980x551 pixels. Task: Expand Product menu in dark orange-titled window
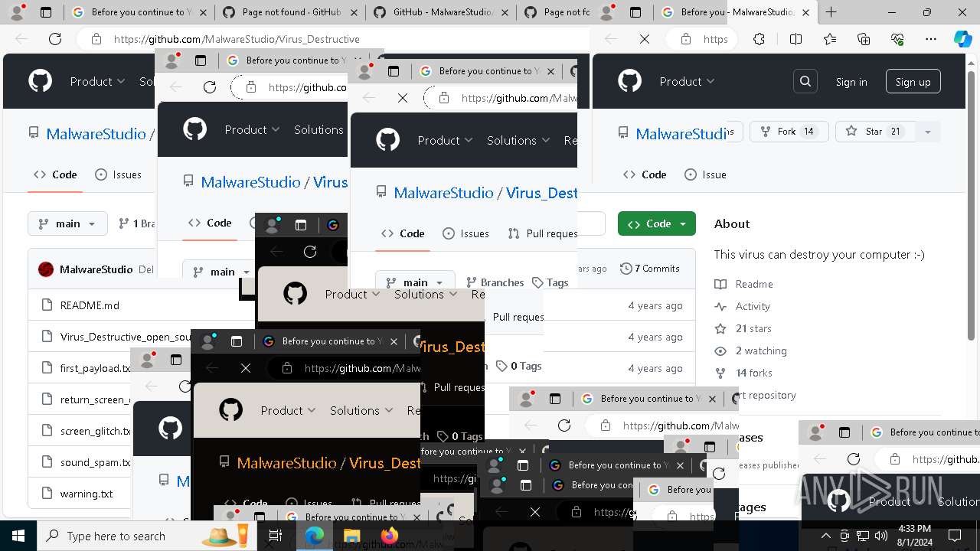pos(289,411)
